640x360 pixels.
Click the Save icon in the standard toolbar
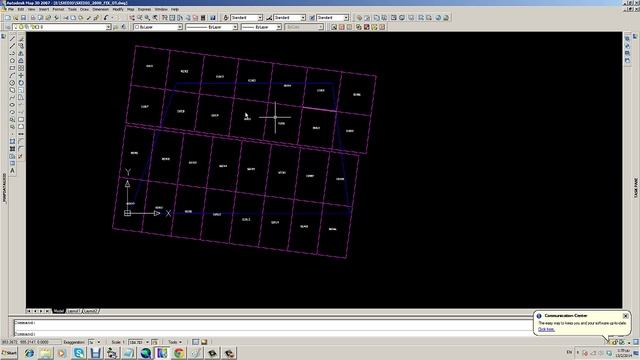(x=23, y=18)
